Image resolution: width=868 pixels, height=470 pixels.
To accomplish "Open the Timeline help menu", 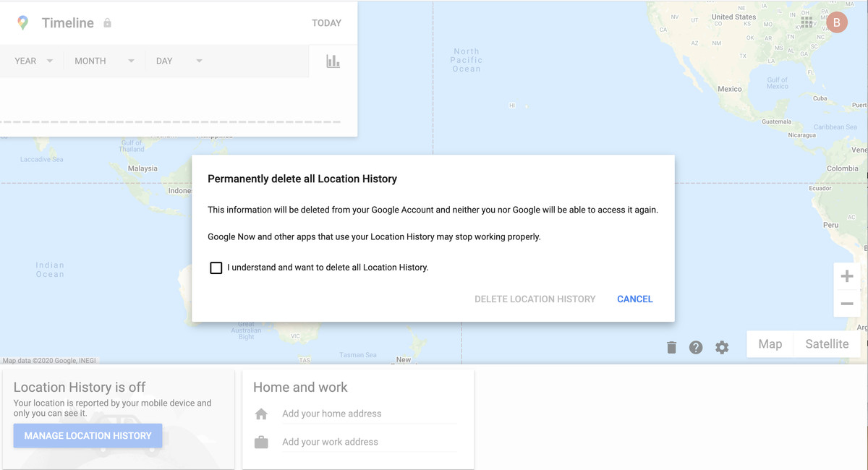I will pos(696,347).
